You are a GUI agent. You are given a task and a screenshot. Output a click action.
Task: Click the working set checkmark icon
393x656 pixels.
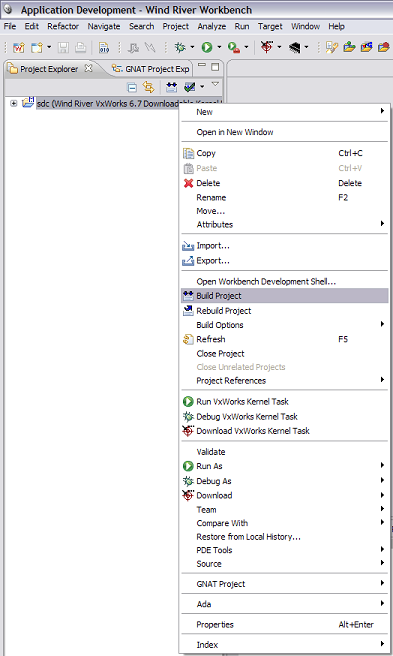click(190, 87)
